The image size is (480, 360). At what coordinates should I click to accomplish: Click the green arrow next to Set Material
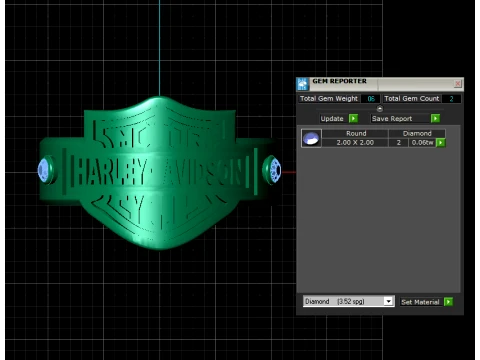click(448, 302)
